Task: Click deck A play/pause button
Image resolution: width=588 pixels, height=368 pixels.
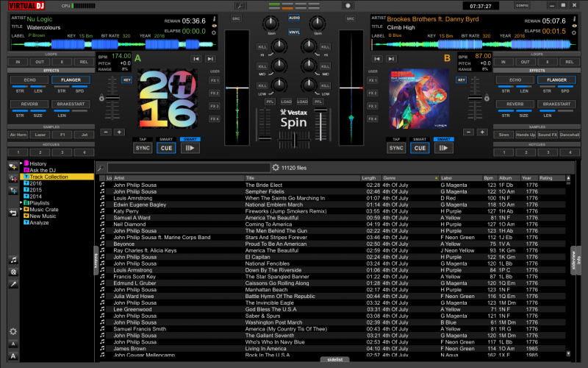Action: click(190, 148)
